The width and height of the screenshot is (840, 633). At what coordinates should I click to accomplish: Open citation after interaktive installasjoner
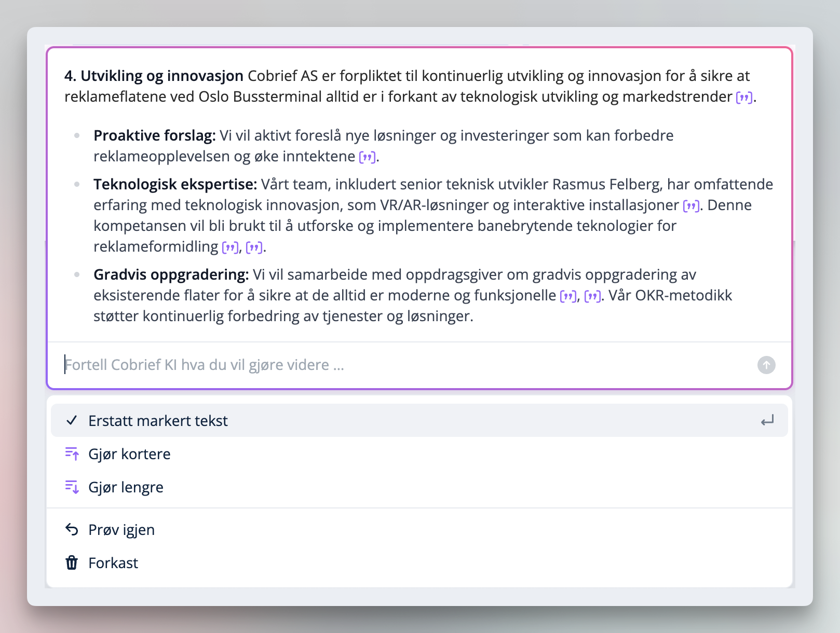tap(690, 205)
